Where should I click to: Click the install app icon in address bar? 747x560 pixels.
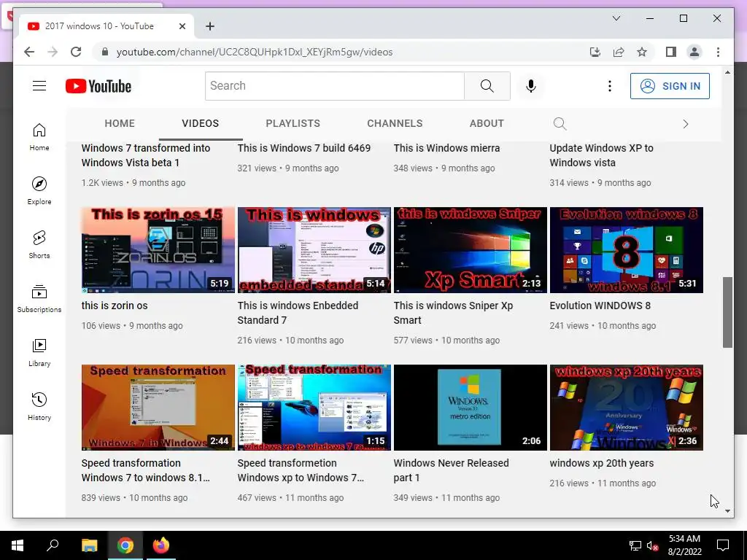pos(595,52)
